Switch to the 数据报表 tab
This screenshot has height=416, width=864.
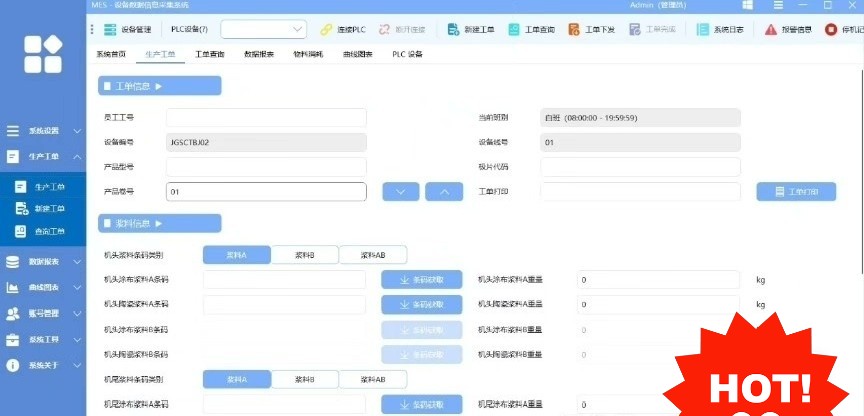[x=259, y=55]
